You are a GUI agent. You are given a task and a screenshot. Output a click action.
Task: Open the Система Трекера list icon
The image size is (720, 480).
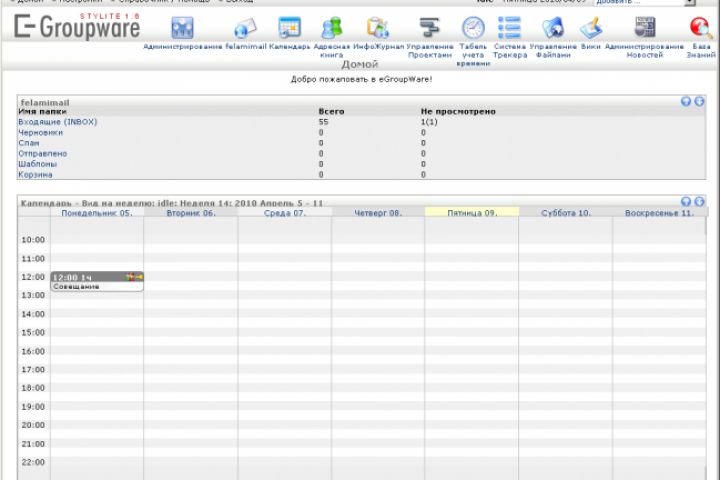tap(510, 28)
